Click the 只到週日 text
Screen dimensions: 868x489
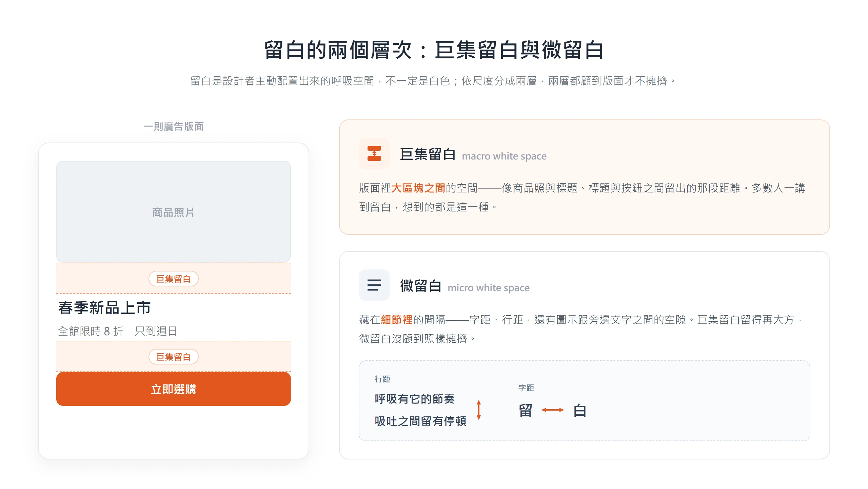point(156,331)
